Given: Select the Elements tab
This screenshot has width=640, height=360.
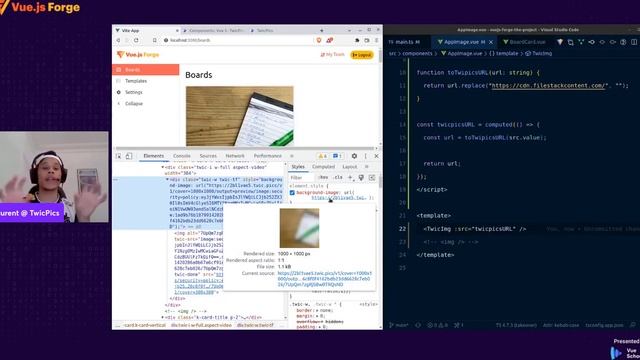Looking at the screenshot, I should (153, 156).
